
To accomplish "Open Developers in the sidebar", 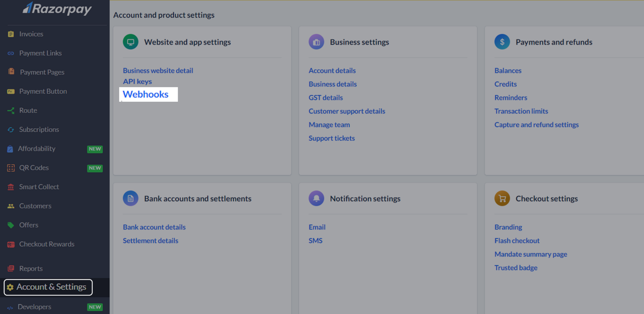I will tap(34, 307).
